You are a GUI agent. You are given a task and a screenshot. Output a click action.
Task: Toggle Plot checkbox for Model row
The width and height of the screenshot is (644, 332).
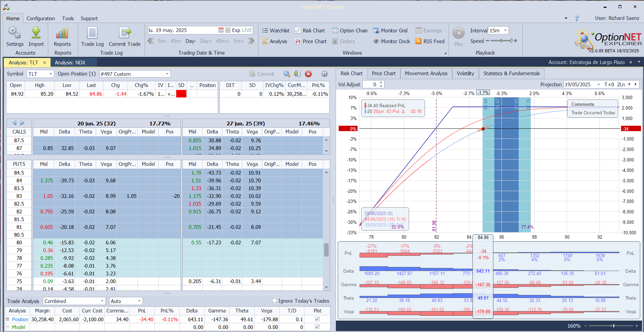(x=317, y=327)
